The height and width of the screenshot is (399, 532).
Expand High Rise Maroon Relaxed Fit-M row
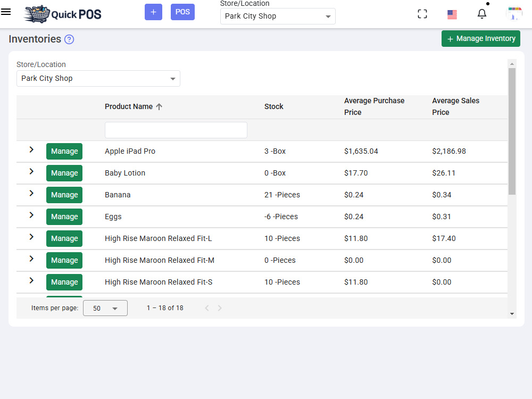31,259
